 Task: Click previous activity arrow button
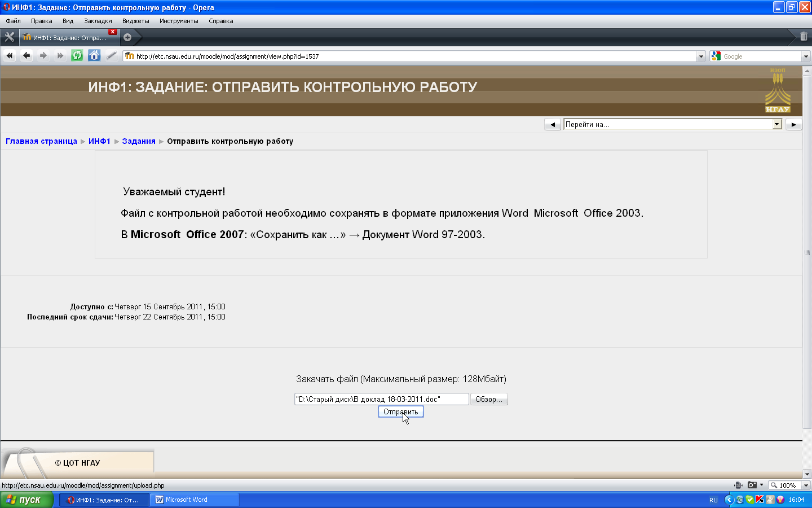[553, 124]
